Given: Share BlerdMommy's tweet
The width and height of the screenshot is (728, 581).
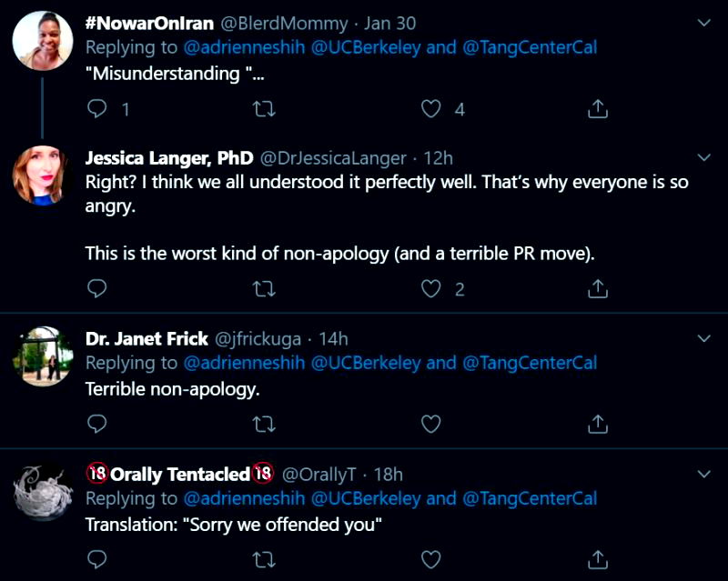Looking at the screenshot, I should click(597, 109).
